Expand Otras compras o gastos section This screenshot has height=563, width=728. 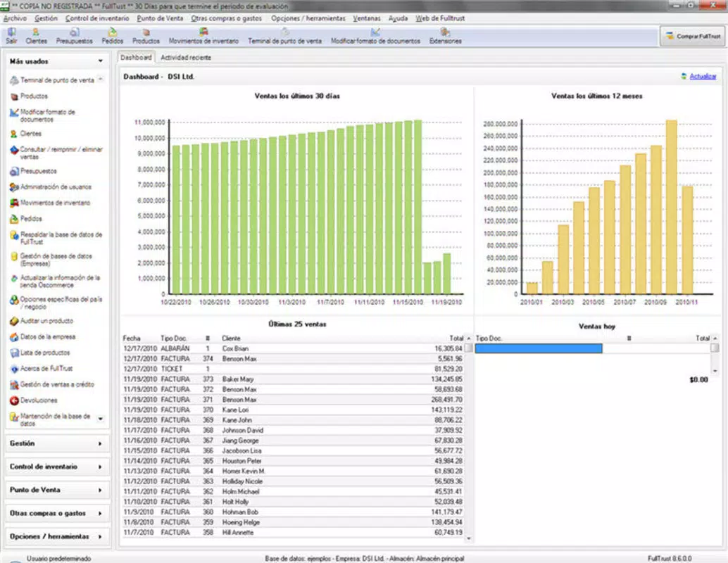(x=56, y=513)
